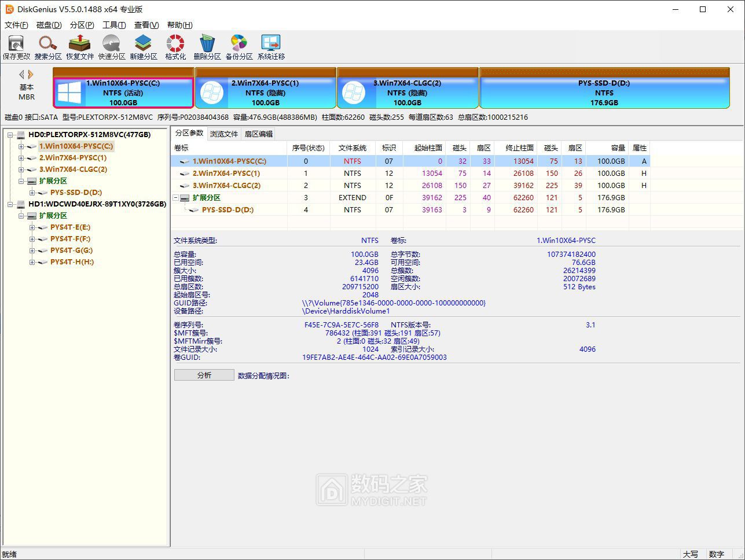The height and width of the screenshot is (560, 745).
Task: Select the 格式化 format toolbar icon
Action: [x=175, y=47]
